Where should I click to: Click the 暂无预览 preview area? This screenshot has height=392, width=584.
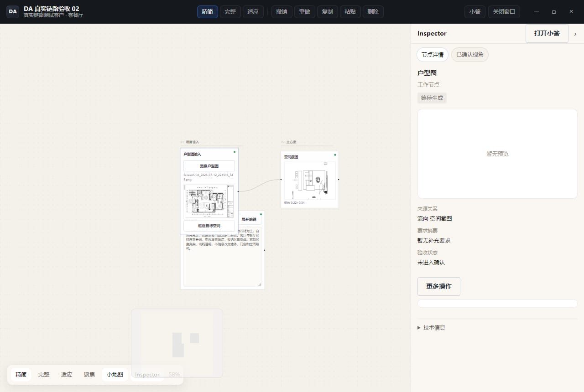[x=497, y=154]
